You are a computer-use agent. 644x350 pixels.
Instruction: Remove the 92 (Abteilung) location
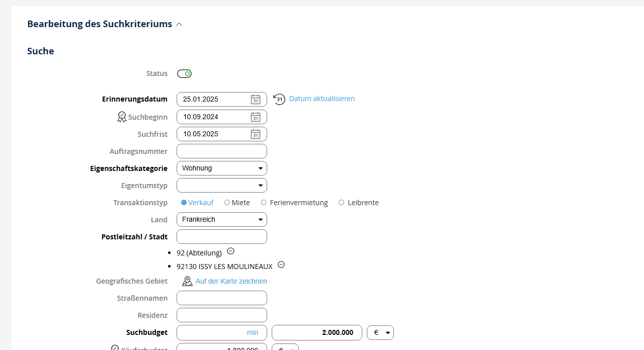[x=230, y=251]
